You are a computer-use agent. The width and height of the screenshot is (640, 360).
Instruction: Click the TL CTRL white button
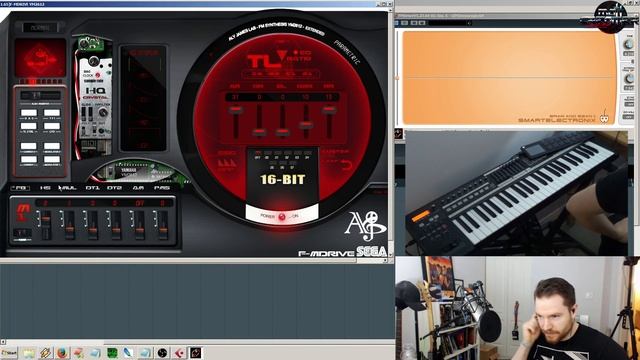pyautogui.click(x=29, y=126)
